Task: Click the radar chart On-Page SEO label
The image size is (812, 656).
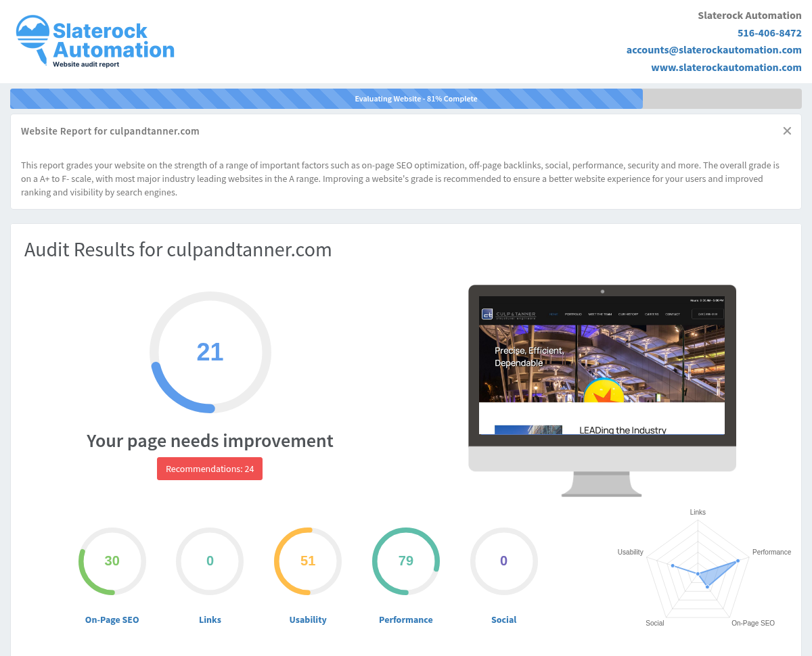Action: click(753, 623)
